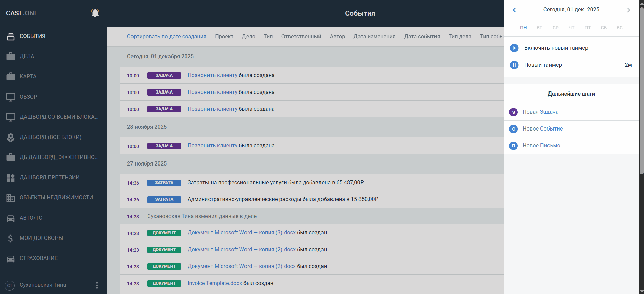Screen dimensions: 644x294
Task: Start a new timer with play button
Action: pos(514,48)
